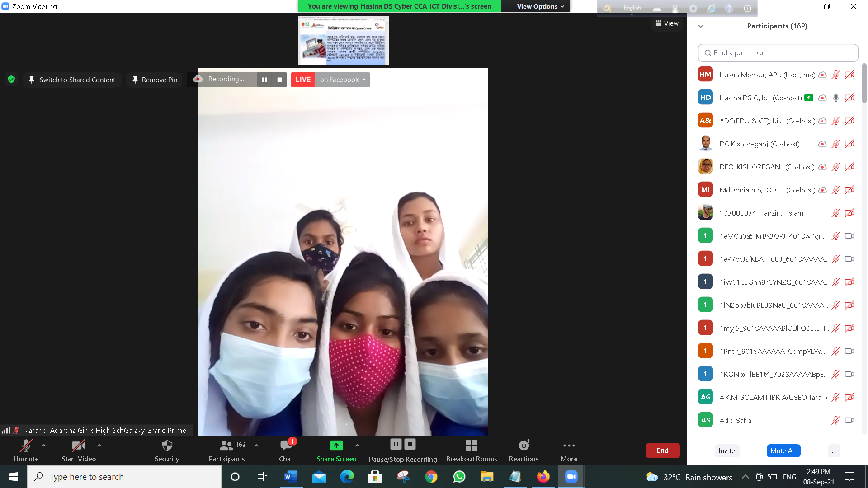Start Video from the meeting toolbar
Image resolution: width=868 pixels, height=488 pixels.
pos(79,450)
